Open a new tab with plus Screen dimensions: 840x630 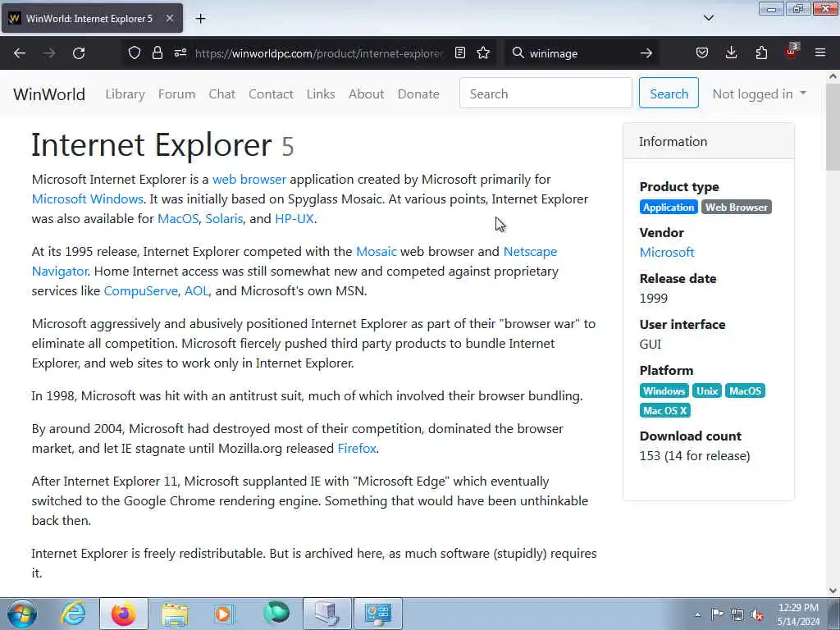click(x=200, y=19)
